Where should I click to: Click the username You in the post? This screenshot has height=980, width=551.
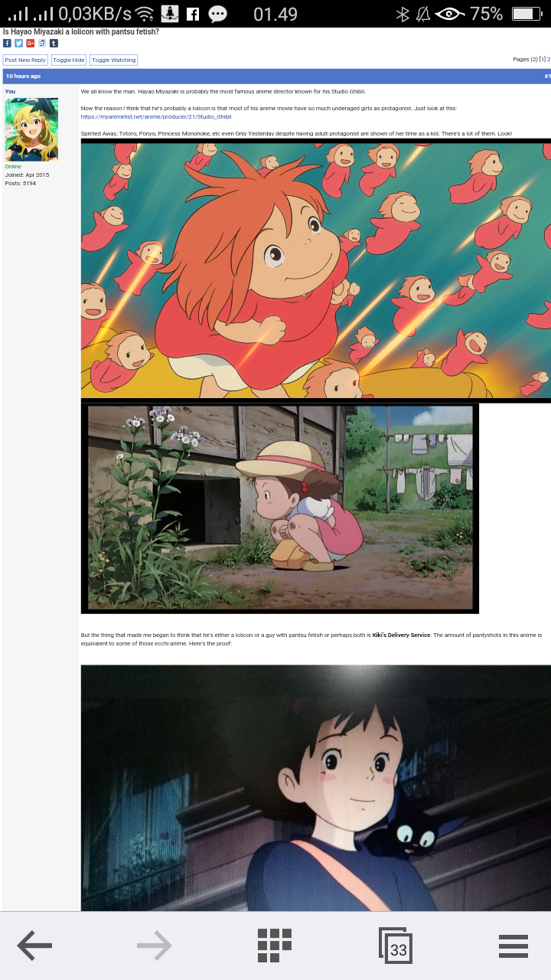pyautogui.click(x=10, y=91)
